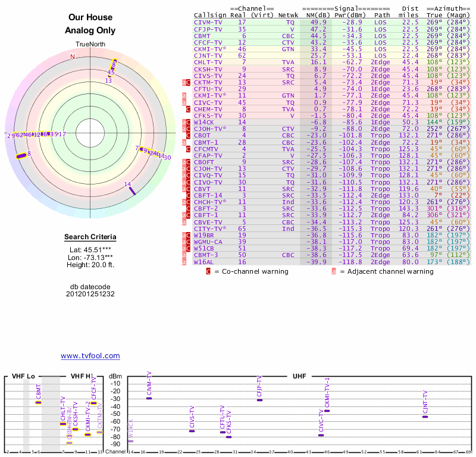
Task: Click the CIVS-TV marker in UHF chart
Action: [192, 431]
